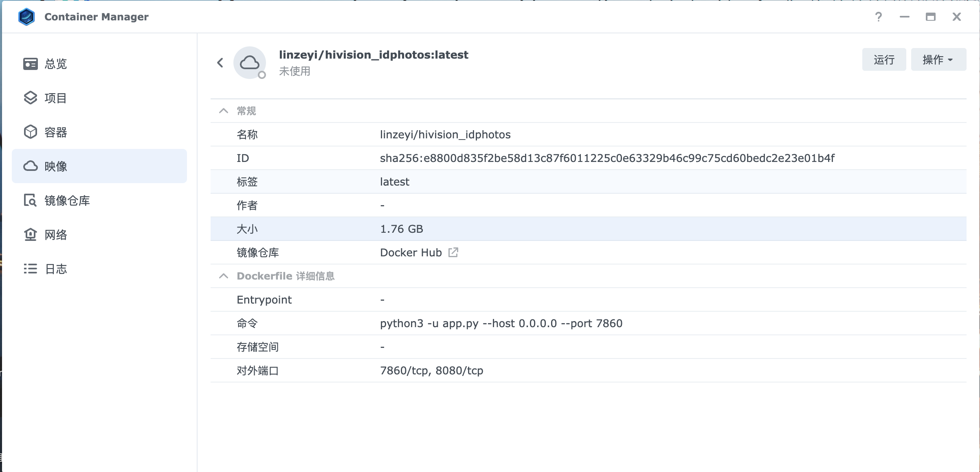Open the help question mark icon
The height and width of the screenshot is (472, 980).
click(878, 17)
